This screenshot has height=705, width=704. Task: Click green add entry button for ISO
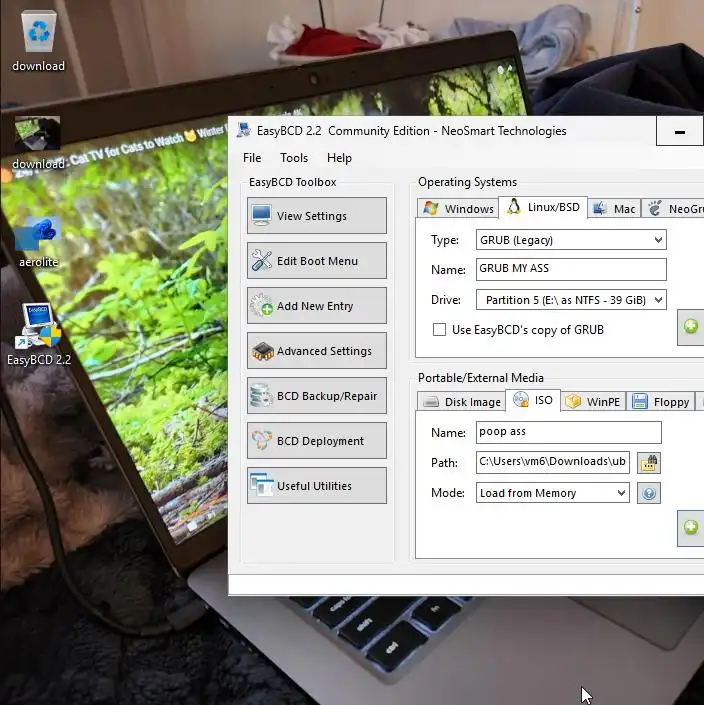[x=691, y=528]
